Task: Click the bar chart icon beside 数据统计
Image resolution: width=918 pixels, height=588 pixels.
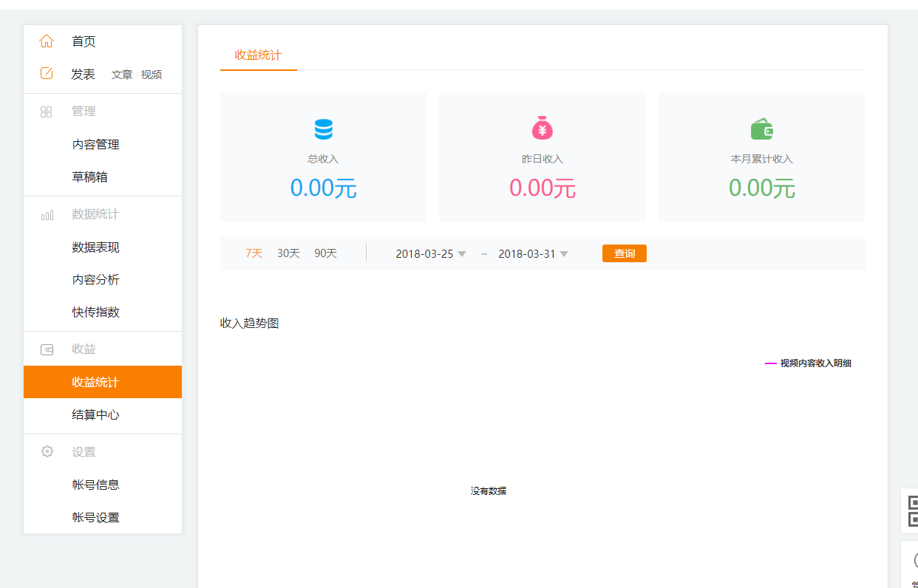Action: (x=47, y=215)
